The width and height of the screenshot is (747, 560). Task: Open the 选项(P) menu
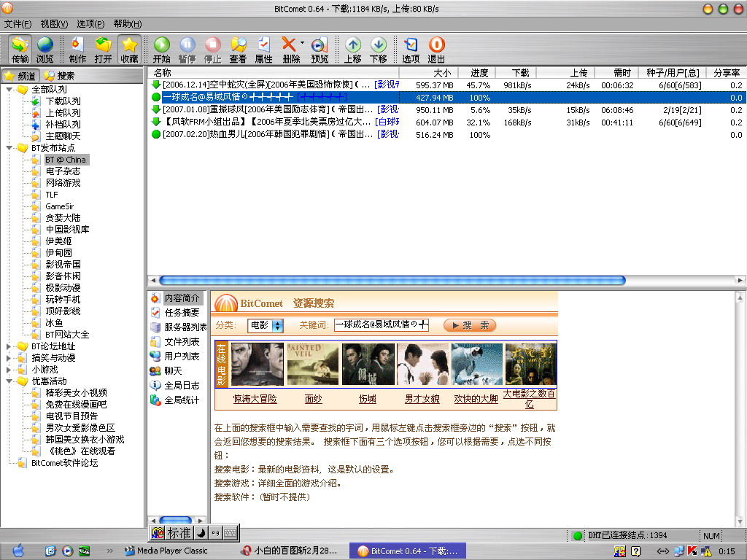point(90,24)
